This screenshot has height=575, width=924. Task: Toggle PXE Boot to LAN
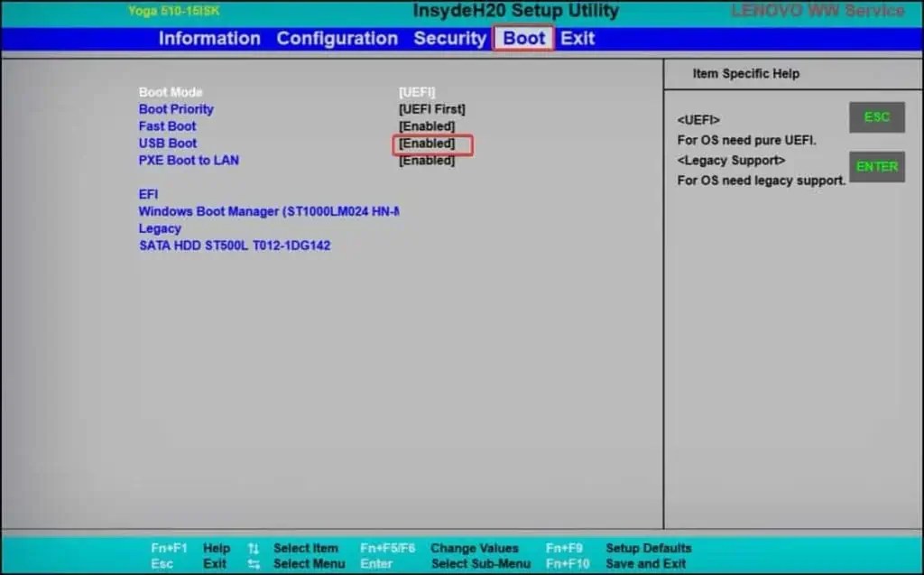point(427,161)
